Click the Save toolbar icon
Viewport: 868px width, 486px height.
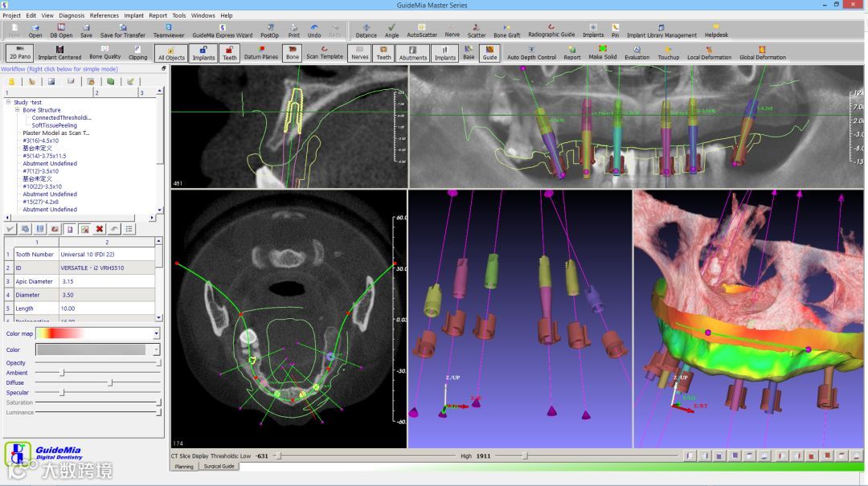click(86, 31)
